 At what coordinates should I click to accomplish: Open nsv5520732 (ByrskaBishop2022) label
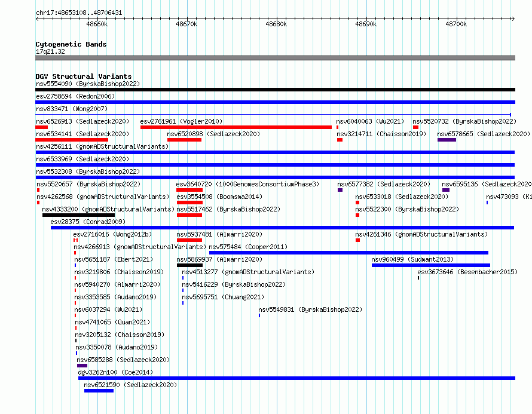pos(464,121)
